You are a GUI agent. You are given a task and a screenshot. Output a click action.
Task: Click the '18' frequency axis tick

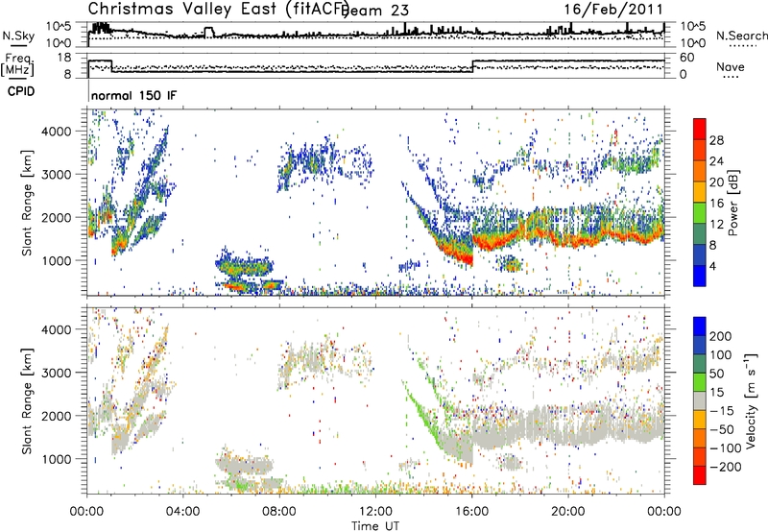pyautogui.click(x=65, y=58)
